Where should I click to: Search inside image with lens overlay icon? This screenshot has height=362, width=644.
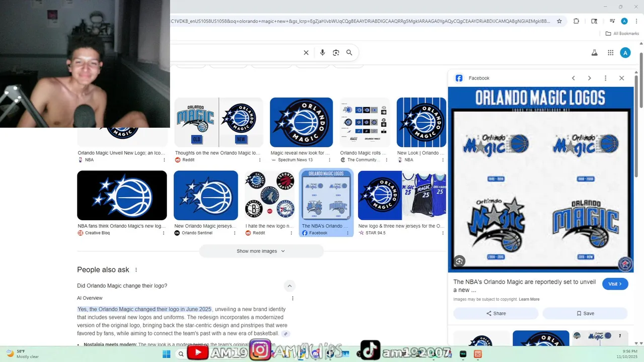459,261
